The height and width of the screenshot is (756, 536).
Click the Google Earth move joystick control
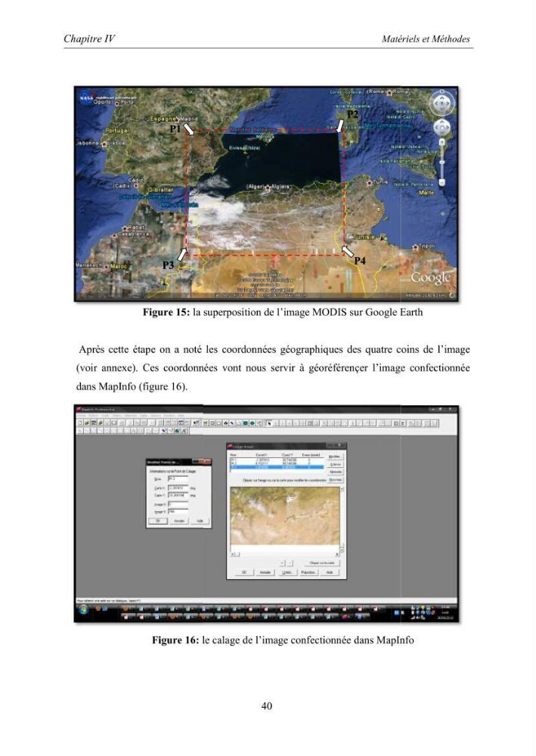(442, 128)
